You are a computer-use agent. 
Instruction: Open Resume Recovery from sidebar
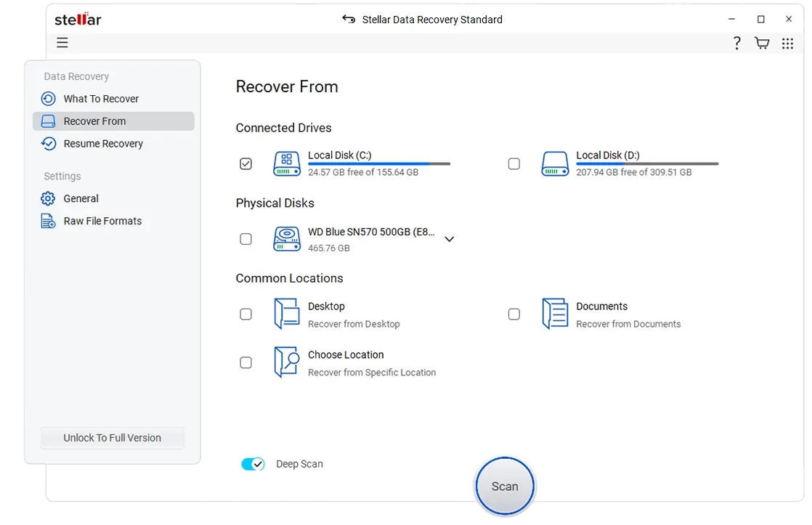(x=103, y=144)
